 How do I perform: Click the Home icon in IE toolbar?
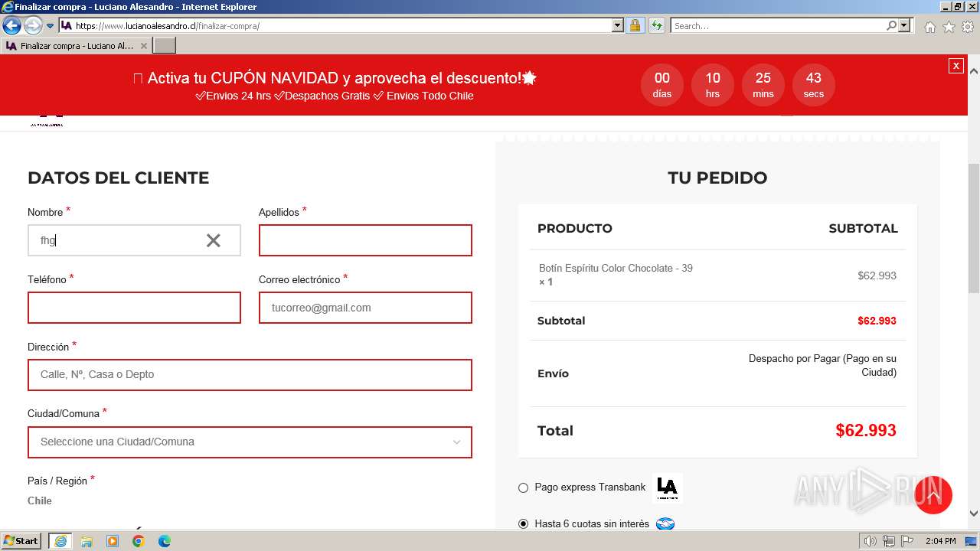pos(929,27)
